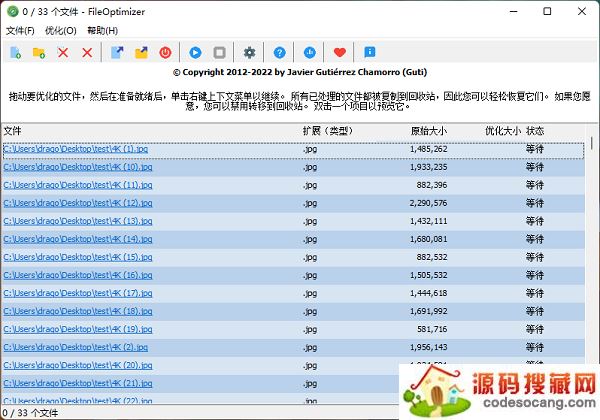Click the .jpg extension cell of the 4K (21).jpg row
The width and height of the screenshot is (600, 420).
pos(310,384)
